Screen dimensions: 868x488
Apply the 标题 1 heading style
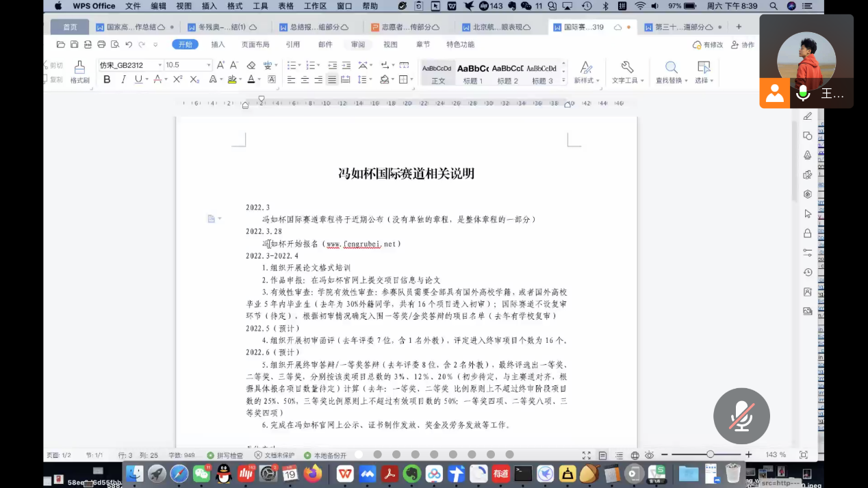tap(472, 72)
